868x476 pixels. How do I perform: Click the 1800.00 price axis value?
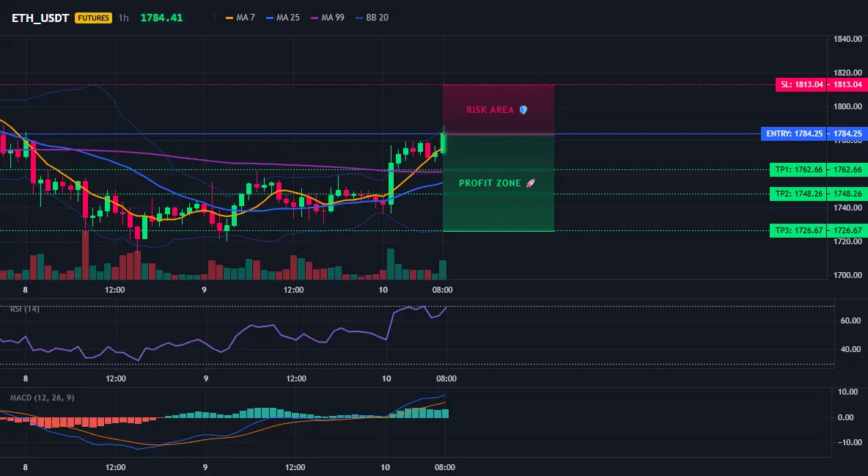[847, 106]
